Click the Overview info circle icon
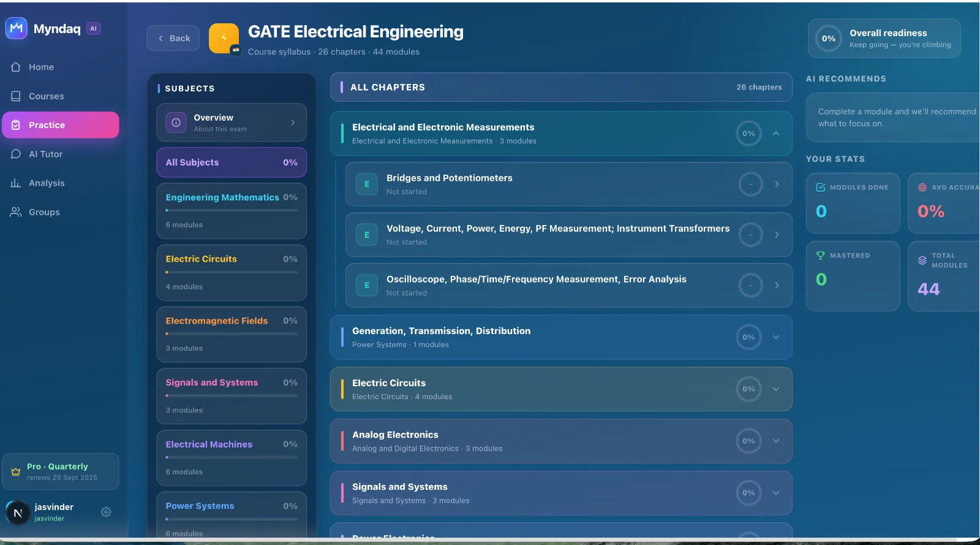Viewport: 980px width, 545px height. click(x=176, y=123)
